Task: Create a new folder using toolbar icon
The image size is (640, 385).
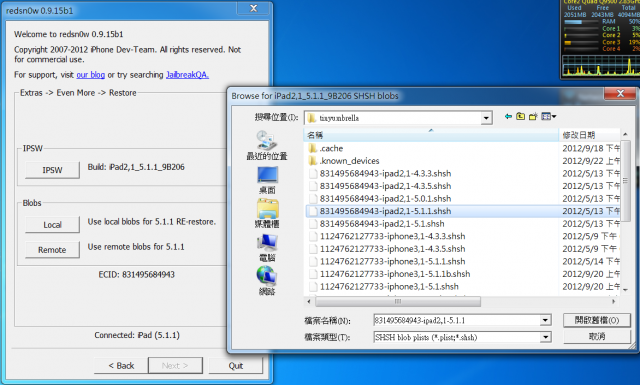Action: (533, 117)
